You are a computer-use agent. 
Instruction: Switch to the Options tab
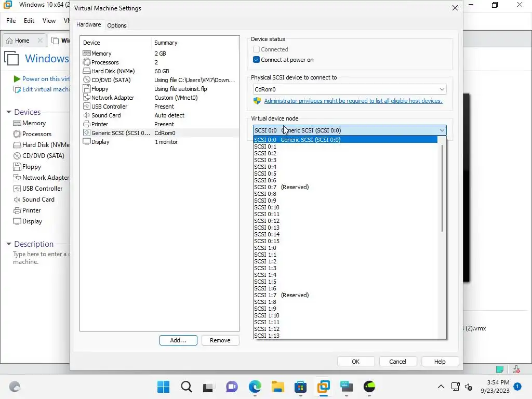click(x=117, y=25)
